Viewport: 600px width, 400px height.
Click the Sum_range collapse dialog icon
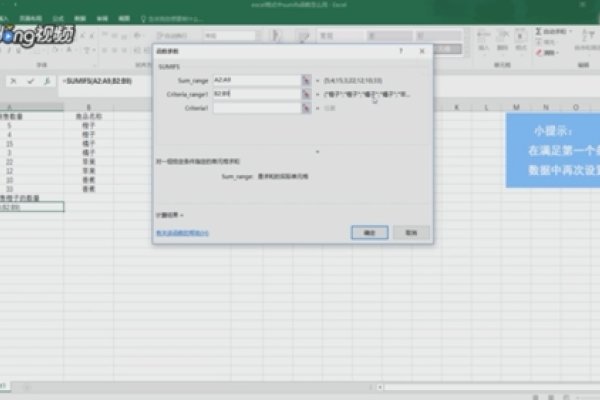pyautogui.click(x=307, y=78)
